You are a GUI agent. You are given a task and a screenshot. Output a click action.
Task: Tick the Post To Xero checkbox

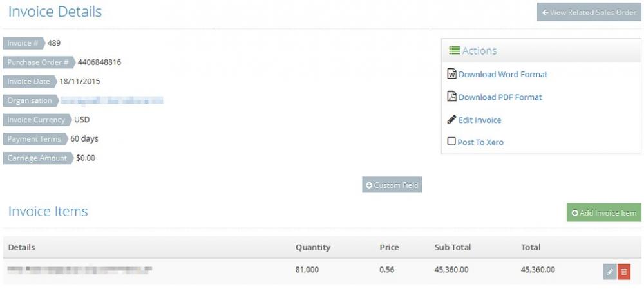[x=451, y=142]
